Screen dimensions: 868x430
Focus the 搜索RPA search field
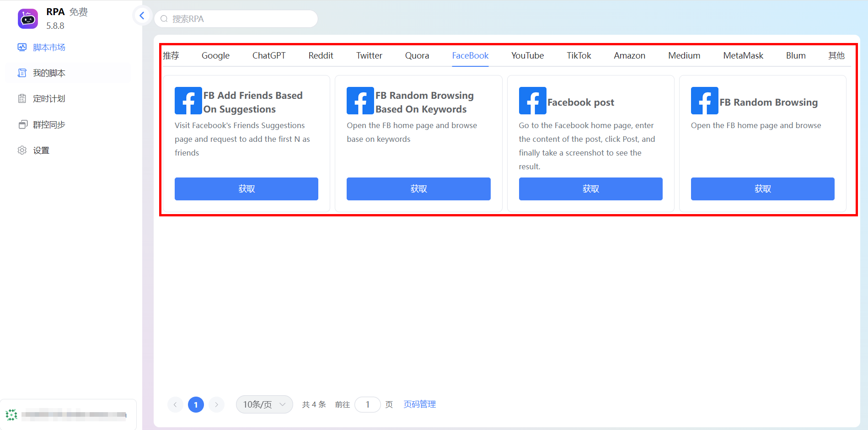pos(236,19)
